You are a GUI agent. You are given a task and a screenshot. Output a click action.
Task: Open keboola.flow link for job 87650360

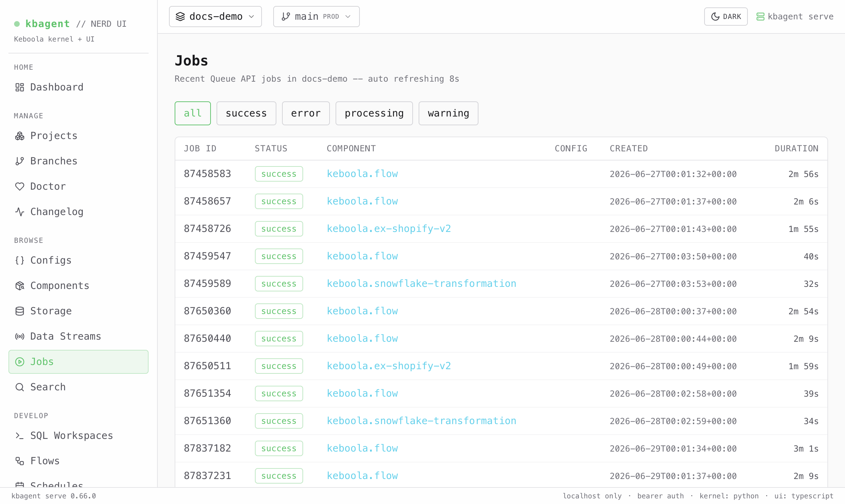point(362,311)
